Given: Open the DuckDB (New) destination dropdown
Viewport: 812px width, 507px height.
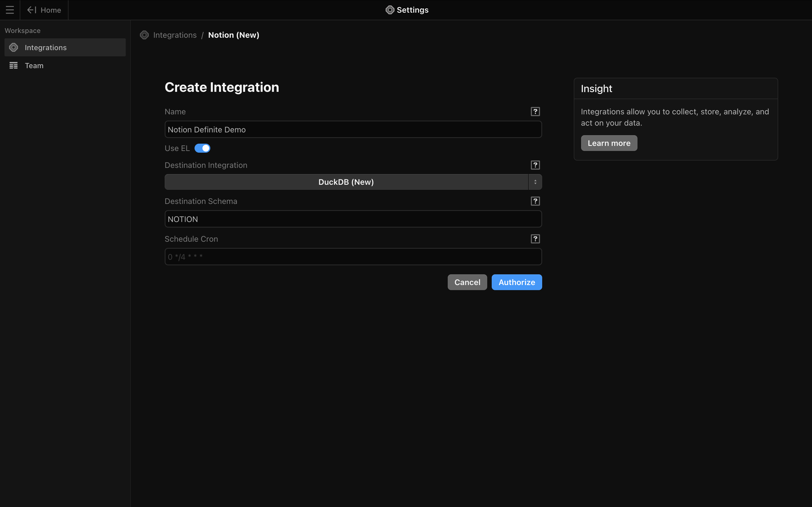Looking at the screenshot, I should 346,182.
